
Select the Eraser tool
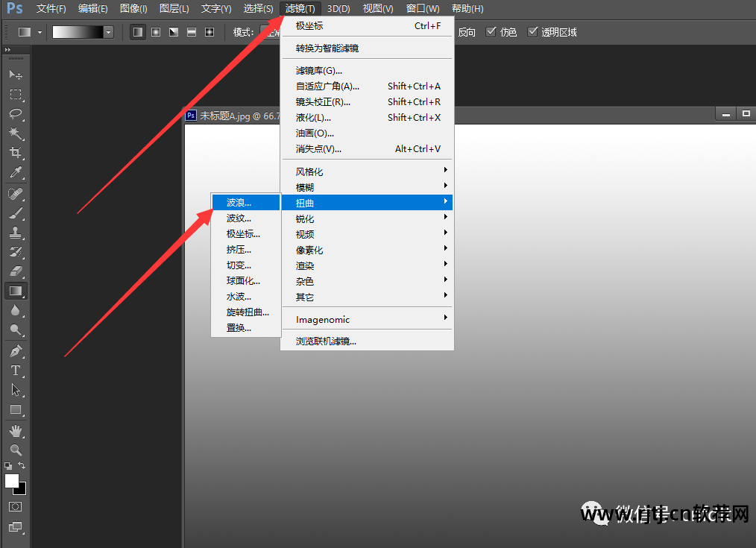16,272
